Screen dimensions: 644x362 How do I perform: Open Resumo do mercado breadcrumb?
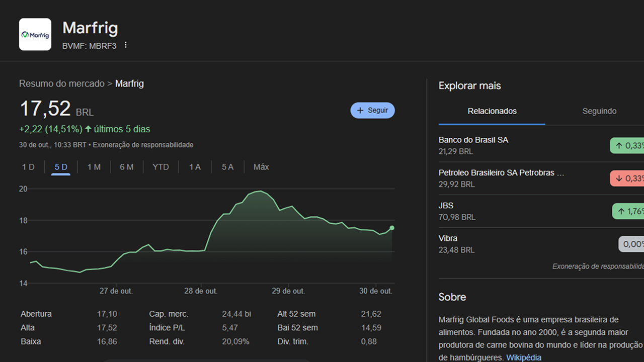pos(61,83)
